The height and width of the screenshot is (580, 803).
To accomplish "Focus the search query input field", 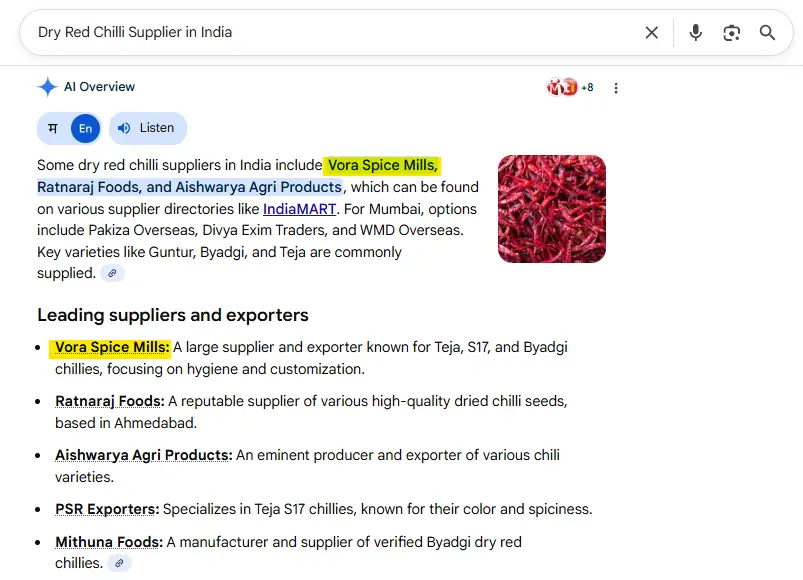I will pos(330,33).
